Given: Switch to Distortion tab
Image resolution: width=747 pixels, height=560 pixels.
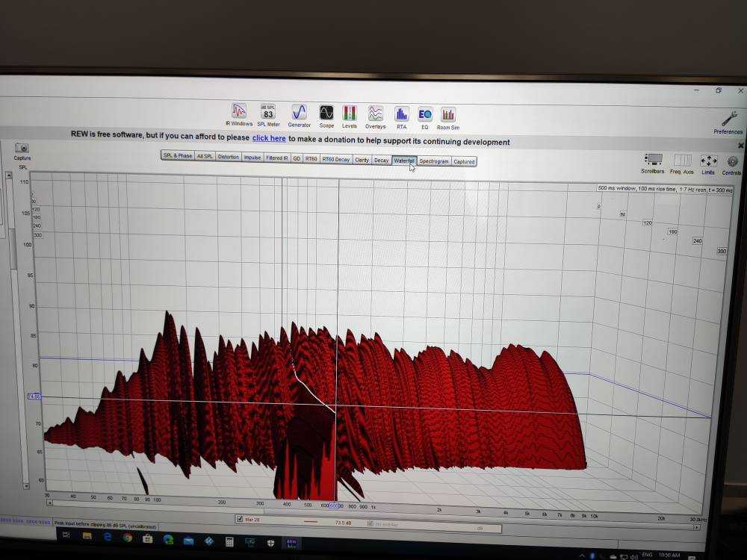Looking at the screenshot, I should tap(228, 157).
